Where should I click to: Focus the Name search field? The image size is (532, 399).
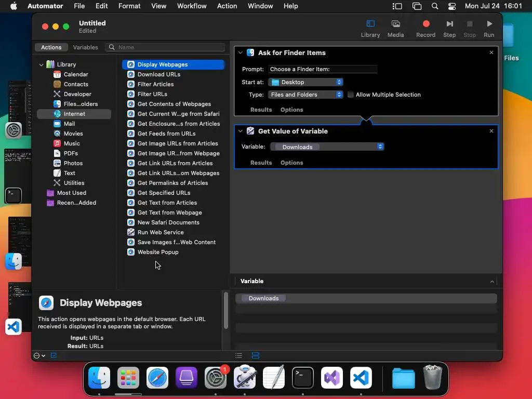coord(165,47)
